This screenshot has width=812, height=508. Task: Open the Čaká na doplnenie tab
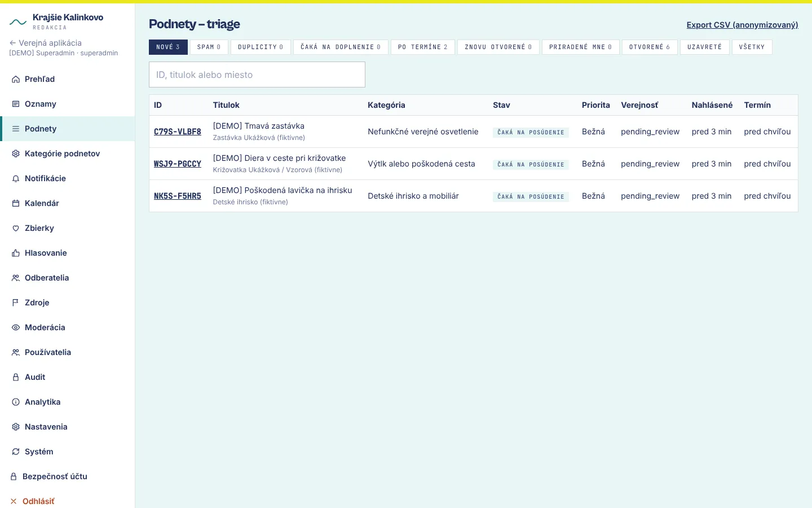pyautogui.click(x=341, y=47)
